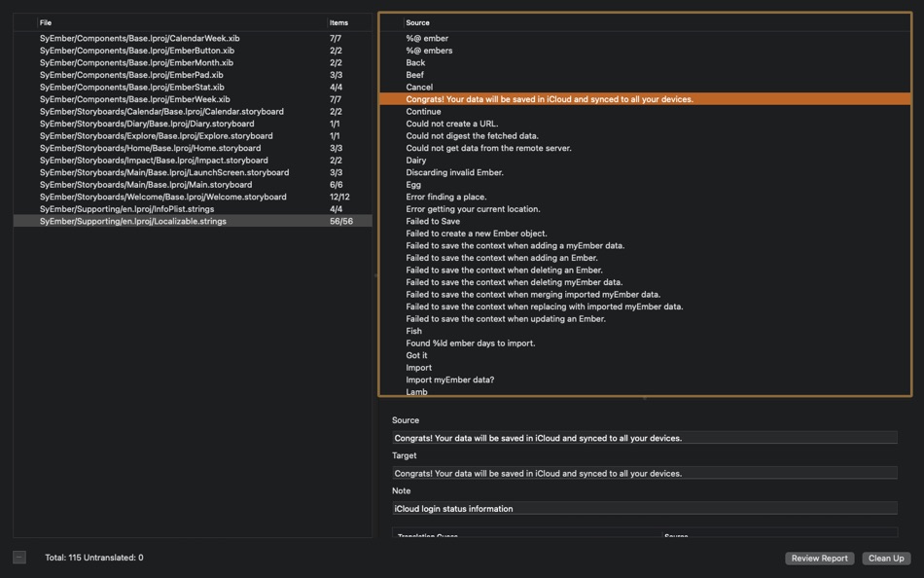Select Explore.storyboard file row

(193, 135)
